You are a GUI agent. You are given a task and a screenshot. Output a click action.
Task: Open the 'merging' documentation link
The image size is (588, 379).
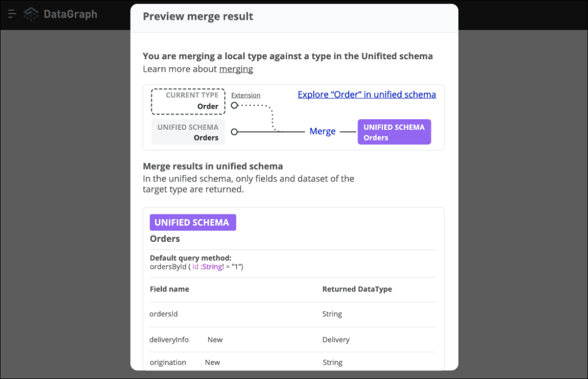pos(236,69)
